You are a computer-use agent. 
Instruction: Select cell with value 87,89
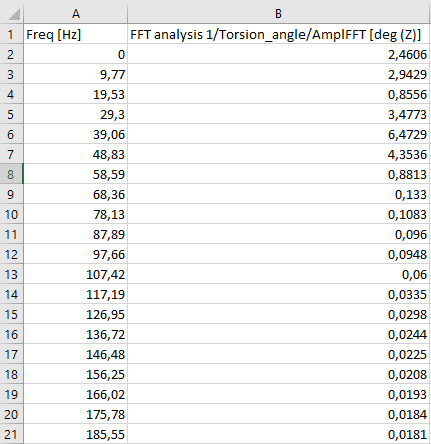click(76, 234)
